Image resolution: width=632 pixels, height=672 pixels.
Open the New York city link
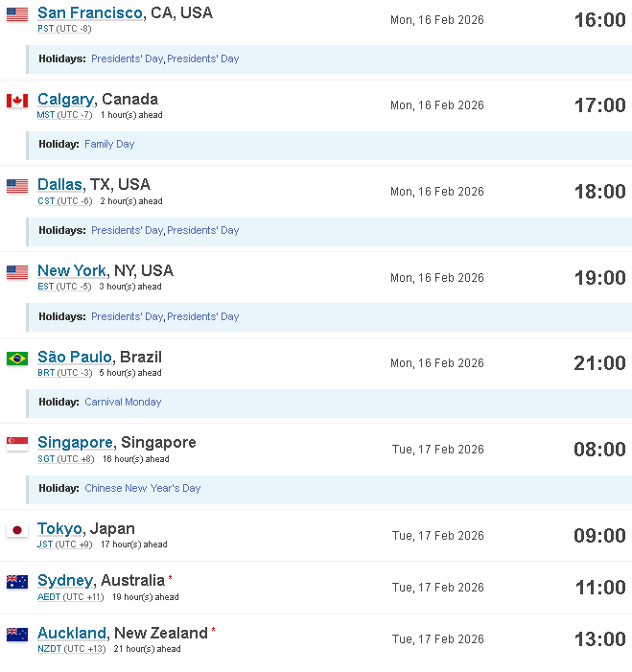click(72, 271)
